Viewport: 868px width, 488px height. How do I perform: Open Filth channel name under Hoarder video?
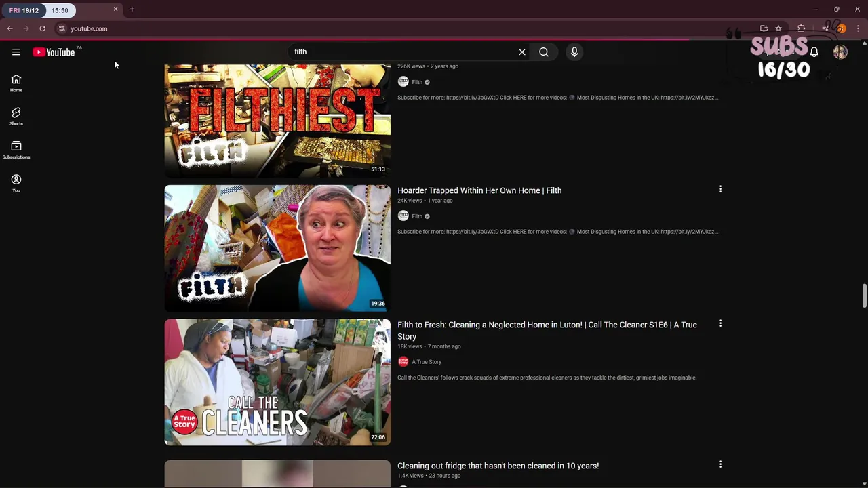[417, 216]
